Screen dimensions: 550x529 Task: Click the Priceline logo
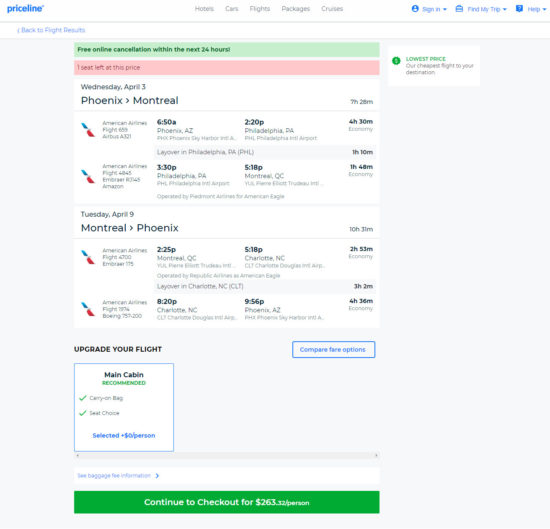tap(26, 8)
